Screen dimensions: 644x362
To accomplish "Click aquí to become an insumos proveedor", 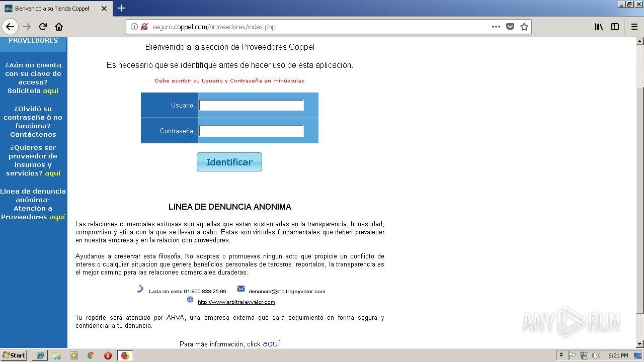I will pos(53,173).
